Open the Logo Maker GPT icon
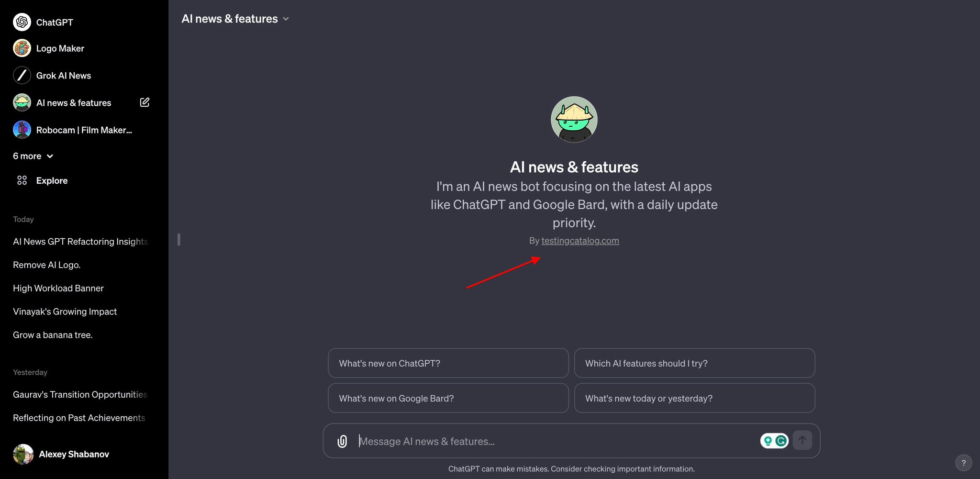The height and width of the screenshot is (479, 980). 22,48
